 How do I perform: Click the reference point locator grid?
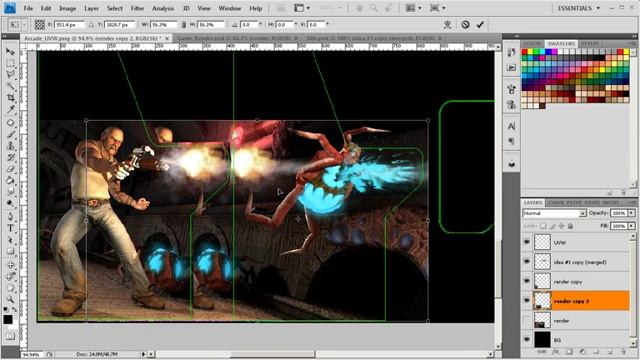pos(40,24)
